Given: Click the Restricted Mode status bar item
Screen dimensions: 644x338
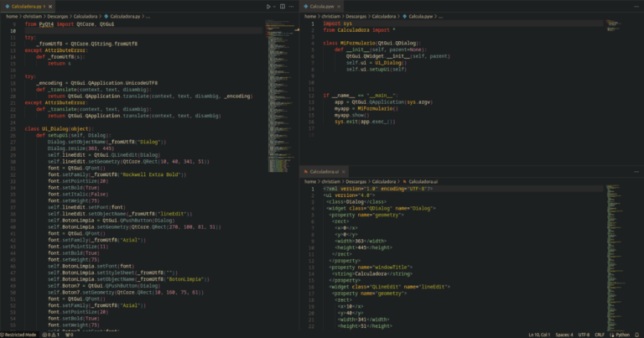Looking at the screenshot, I should [x=18, y=335].
